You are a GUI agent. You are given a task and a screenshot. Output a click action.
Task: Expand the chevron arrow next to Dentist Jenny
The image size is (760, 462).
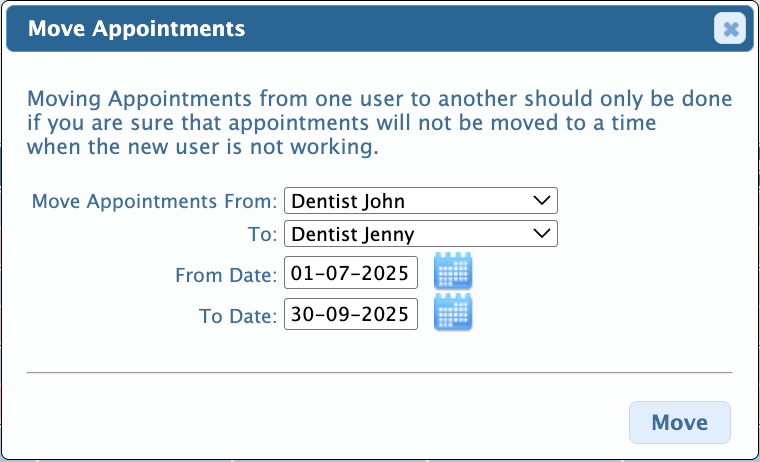point(541,233)
